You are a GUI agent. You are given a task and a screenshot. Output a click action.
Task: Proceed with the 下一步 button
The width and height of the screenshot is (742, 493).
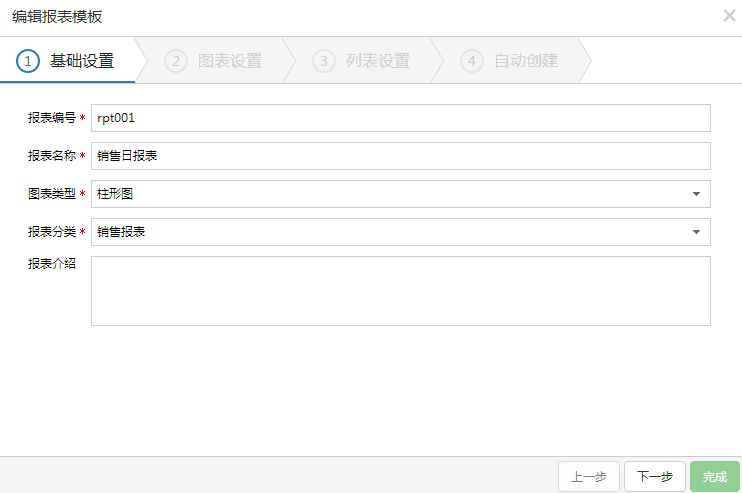[655, 476]
